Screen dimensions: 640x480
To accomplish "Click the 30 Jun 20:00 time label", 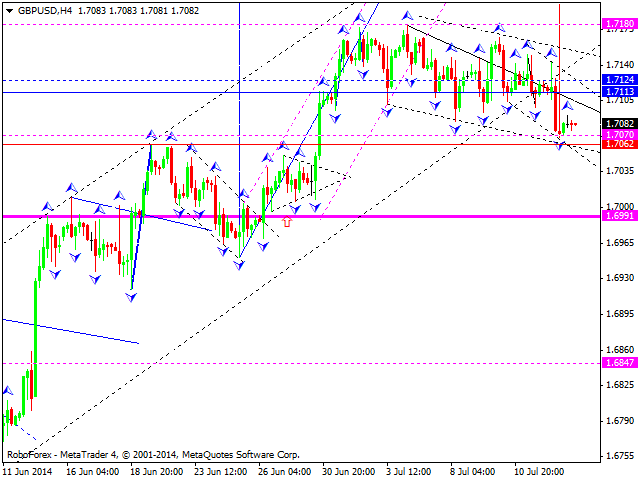I will (x=351, y=469).
